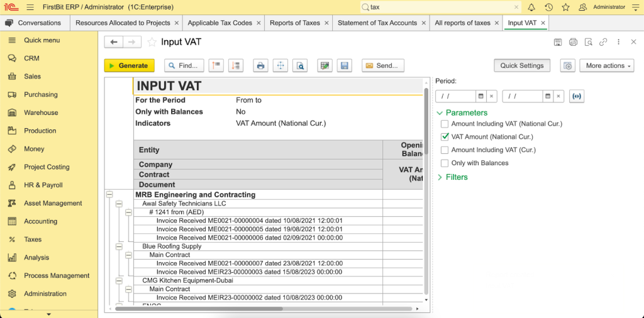
Task: Go back with the left arrow
Action: pyautogui.click(x=114, y=42)
